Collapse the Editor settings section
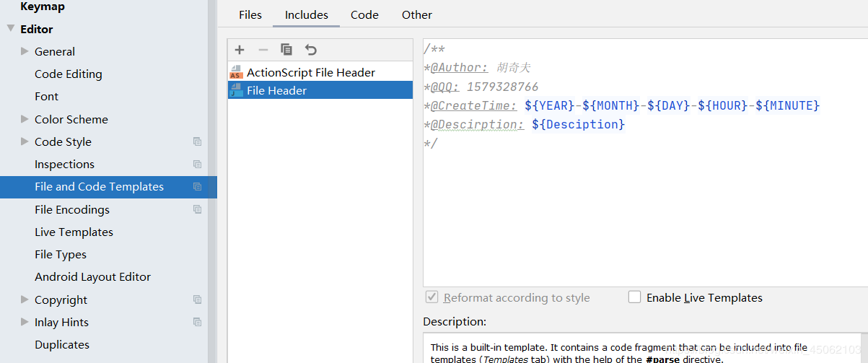Image resolution: width=868 pixels, height=363 pixels. coord(11,29)
